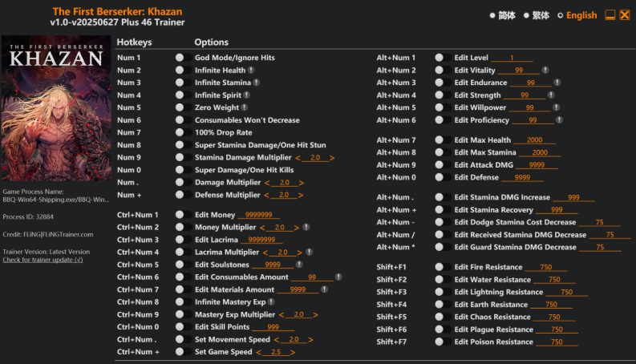Image resolution: width=636 pixels, height=364 pixels.
Task: Click the info icon beside Money Multiplier
Action: [x=306, y=227]
